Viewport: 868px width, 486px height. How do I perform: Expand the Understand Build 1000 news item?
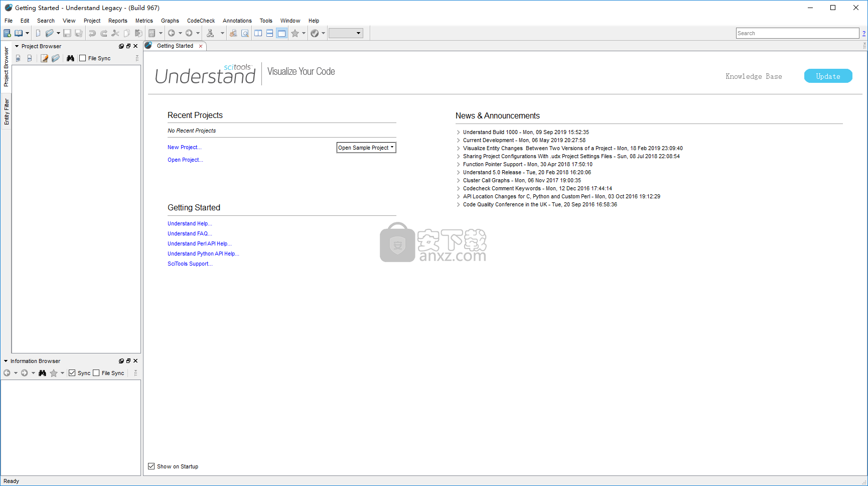(458, 132)
